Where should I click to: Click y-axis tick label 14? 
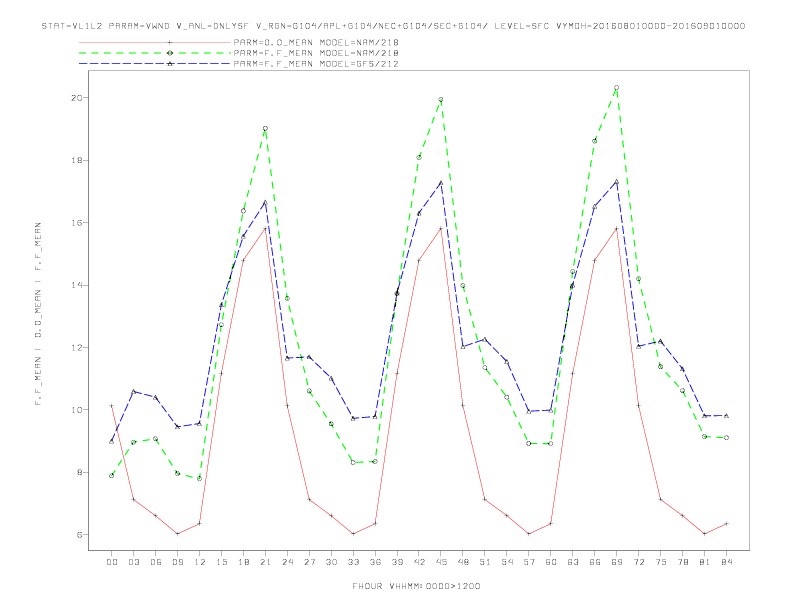coord(77,285)
